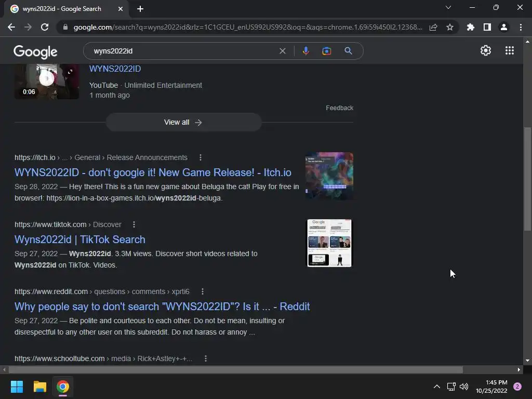Open the Wyns2022id TikTok Search result

pyautogui.click(x=79, y=240)
